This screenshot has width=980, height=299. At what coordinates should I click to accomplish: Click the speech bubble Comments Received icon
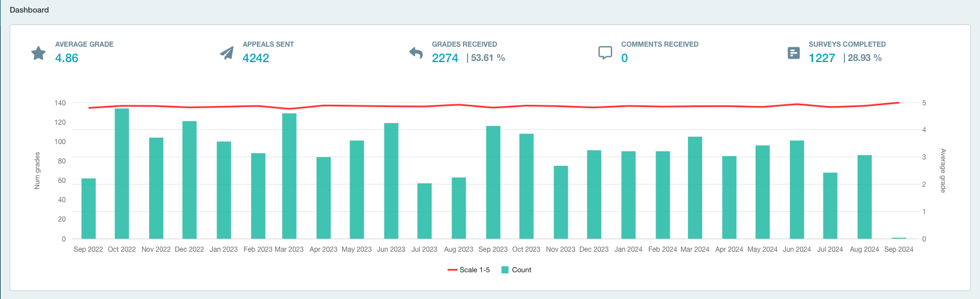(605, 53)
